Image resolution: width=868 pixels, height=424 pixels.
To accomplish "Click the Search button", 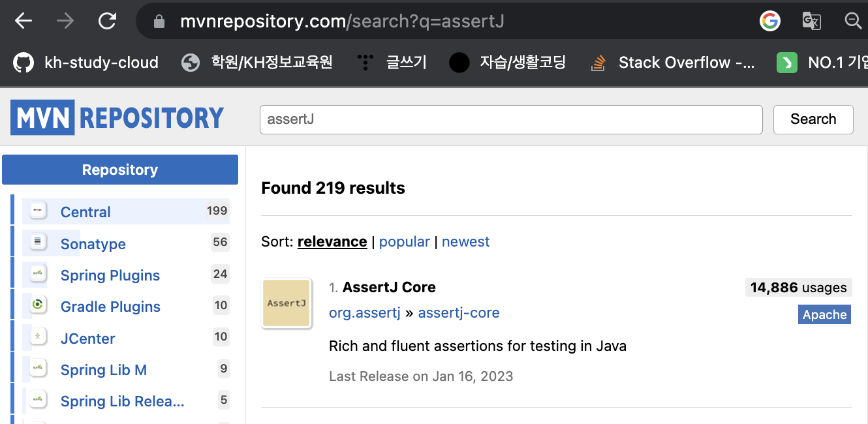I will pos(813,119).
